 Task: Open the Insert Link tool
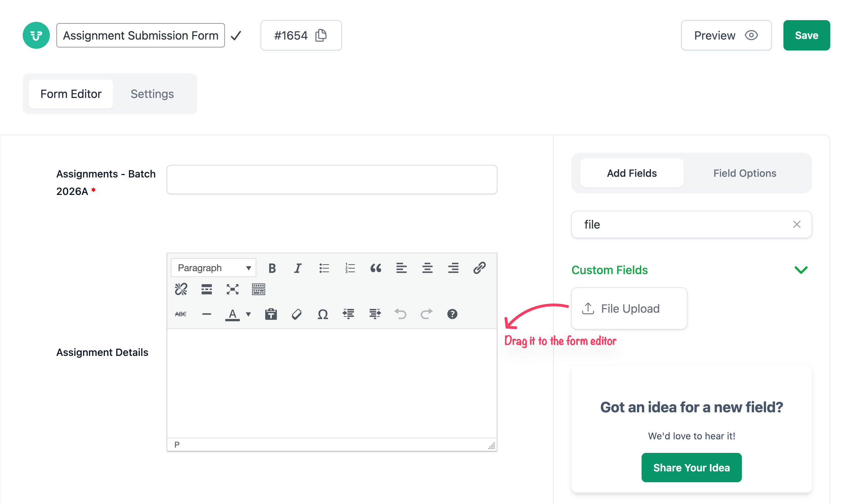click(479, 268)
